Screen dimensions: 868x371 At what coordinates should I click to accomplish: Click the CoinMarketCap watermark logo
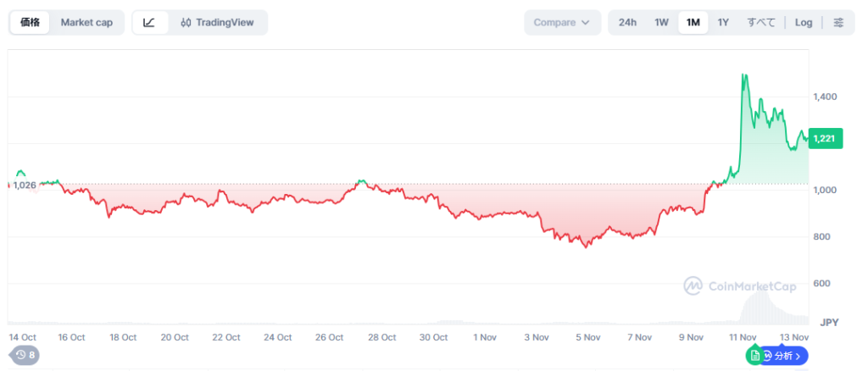pyautogui.click(x=740, y=286)
